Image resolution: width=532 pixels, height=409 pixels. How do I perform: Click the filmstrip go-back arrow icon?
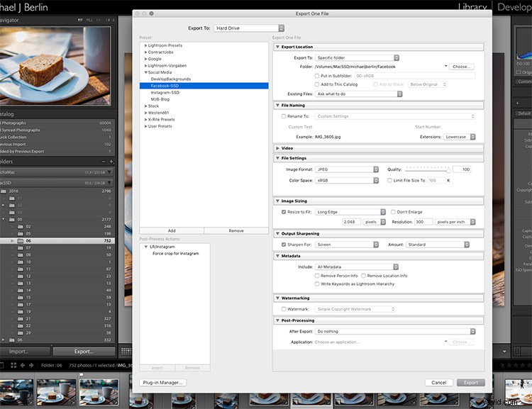[x=23, y=365]
